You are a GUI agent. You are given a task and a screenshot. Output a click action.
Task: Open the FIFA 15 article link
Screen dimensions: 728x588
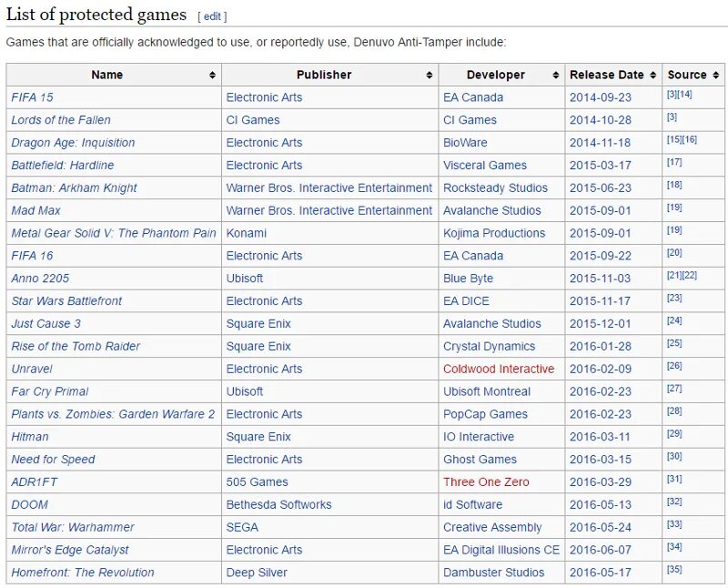click(32, 97)
